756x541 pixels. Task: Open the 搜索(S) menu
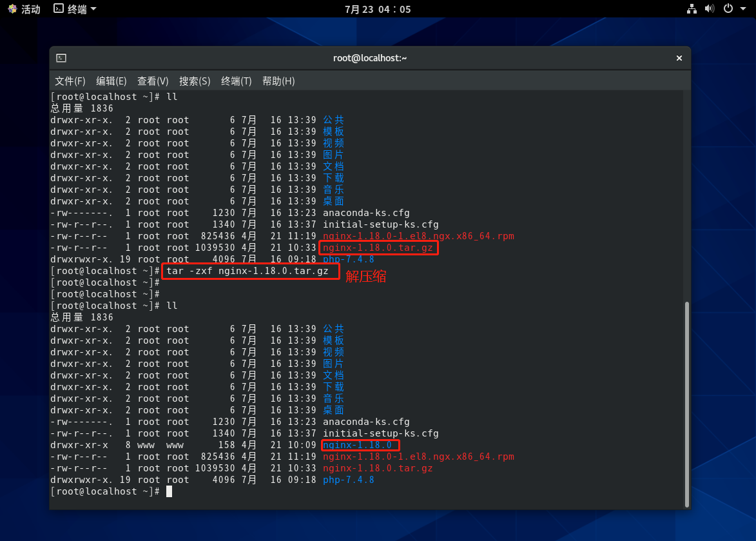pos(195,81)
